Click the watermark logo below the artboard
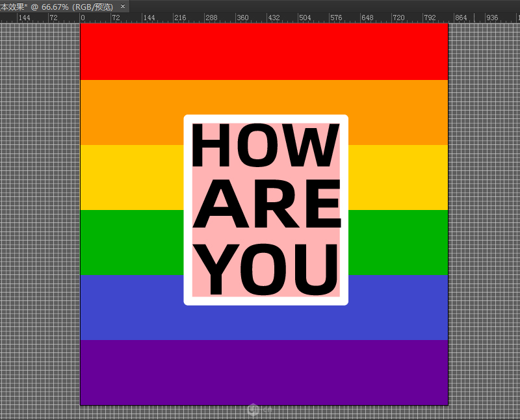Screen dimensions: 520x420 tap(254, 410)
